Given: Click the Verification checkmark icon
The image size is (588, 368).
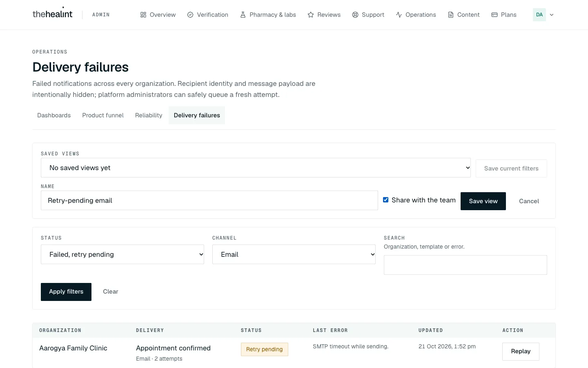Looking at the screenshot, I should [190, 15].
